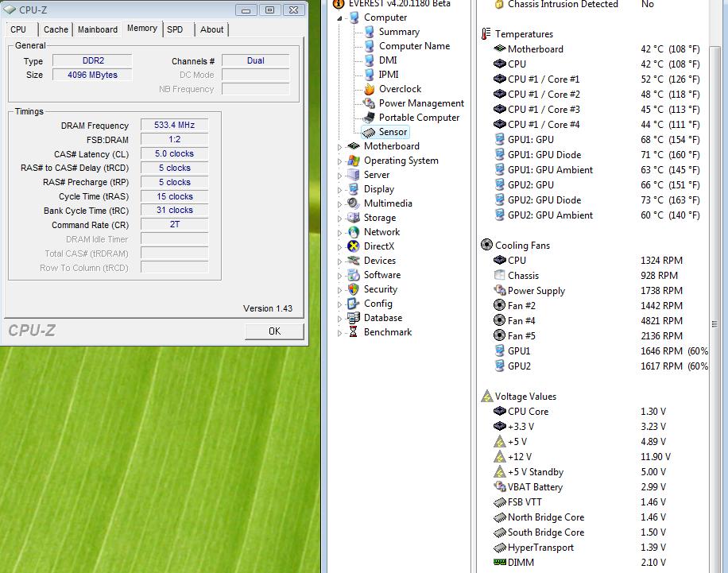Open the Mainboard tab in CPU-Z

pos(98,29)
